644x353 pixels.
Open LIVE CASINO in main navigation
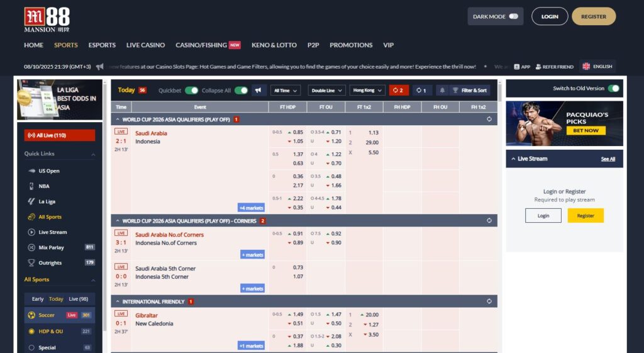click(x=145, y=45)
